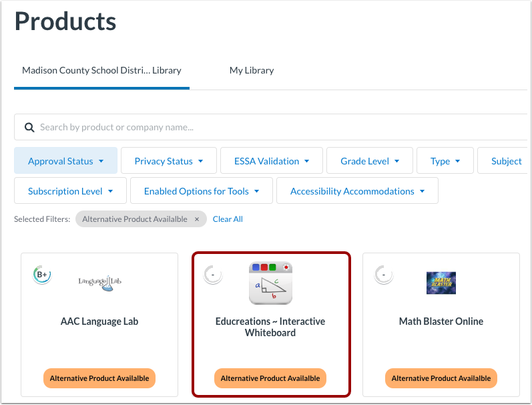Click the Selected Filters label

pyautogui.click(x=42, y=219)
